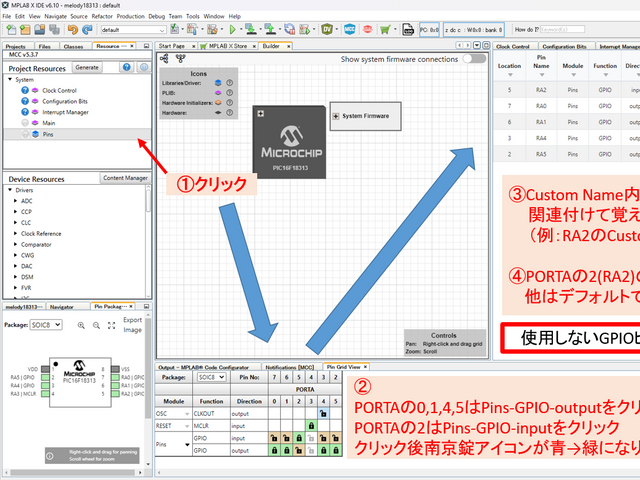Click the New Project toolbar icon
640x480 pixels.
click(25, 29)
